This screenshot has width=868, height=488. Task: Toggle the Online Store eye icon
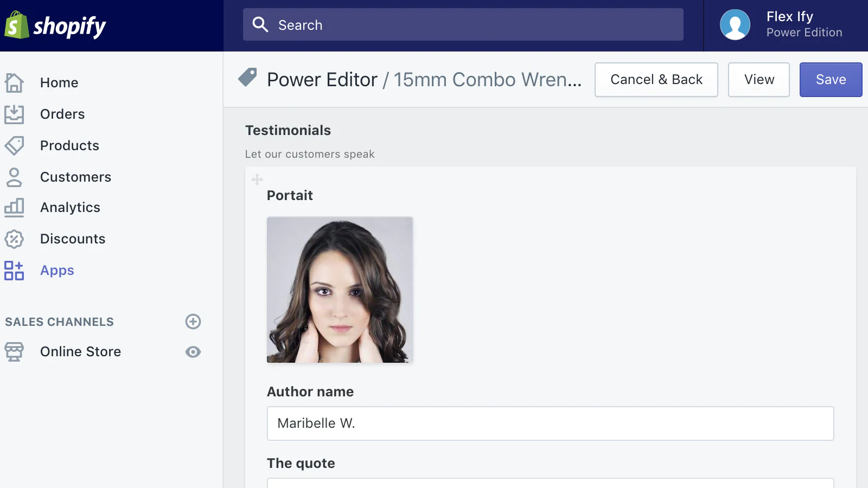click(193, 352)
